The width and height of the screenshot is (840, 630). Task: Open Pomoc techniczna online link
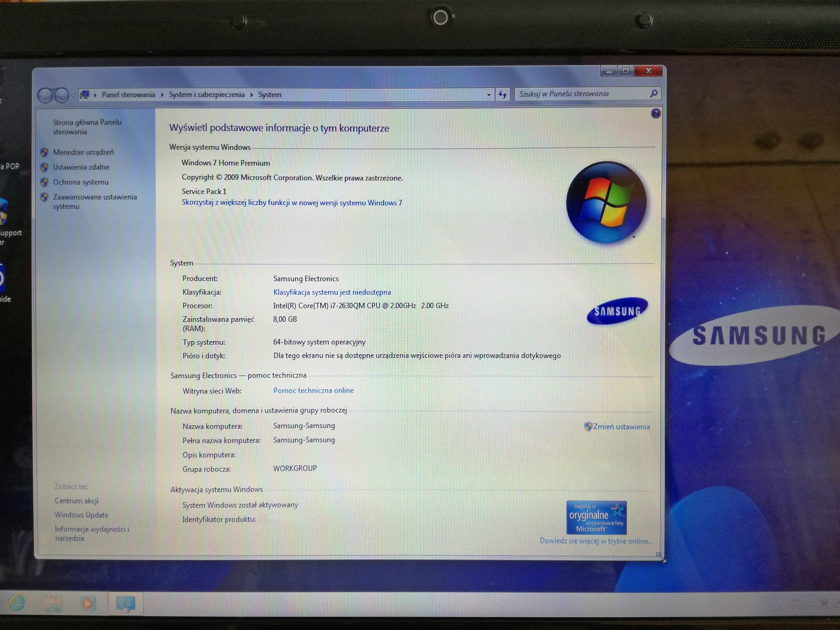(313, 390)
